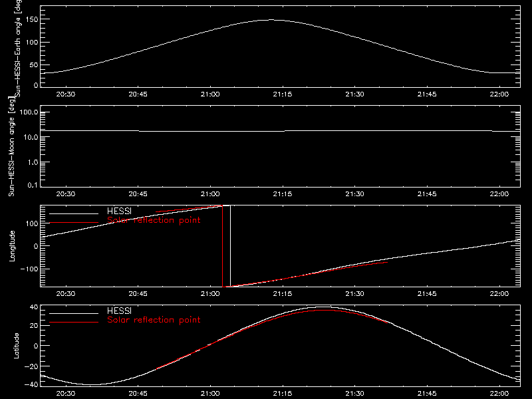Click the peak of the white Latitude curve

tap(323, 307)
